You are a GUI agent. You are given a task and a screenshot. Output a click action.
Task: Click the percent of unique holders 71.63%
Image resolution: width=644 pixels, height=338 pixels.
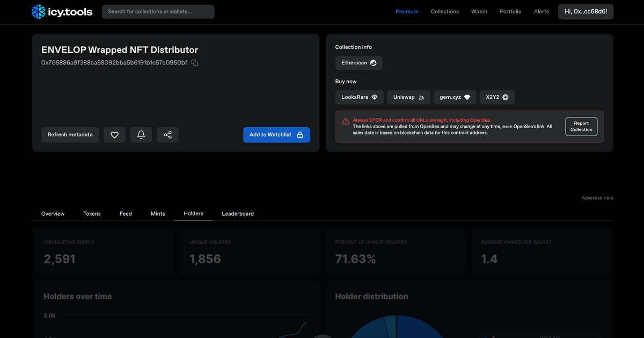click(x=355, y=259)
